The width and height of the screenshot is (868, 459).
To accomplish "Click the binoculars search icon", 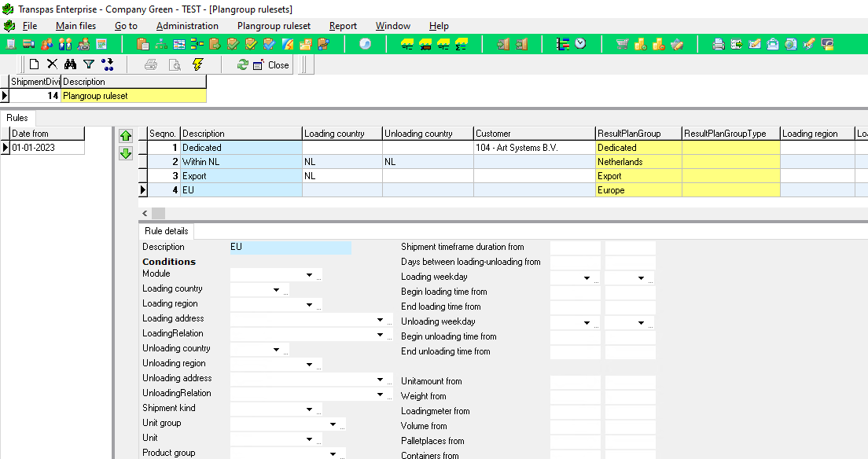I will tap(70, 64).
